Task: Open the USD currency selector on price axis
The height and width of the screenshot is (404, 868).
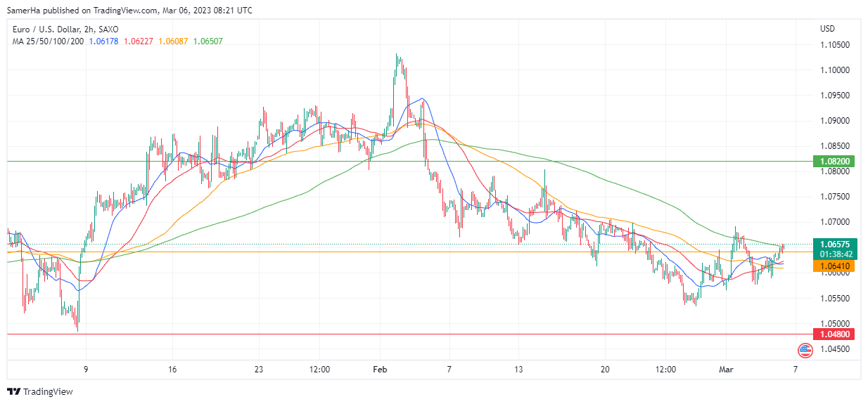Action: click(827, 29)
